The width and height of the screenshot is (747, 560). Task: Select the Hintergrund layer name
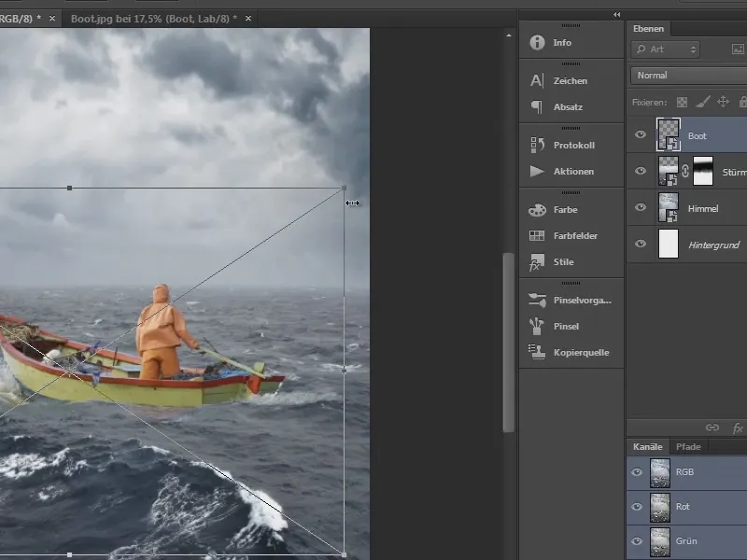tap(713, 245)
